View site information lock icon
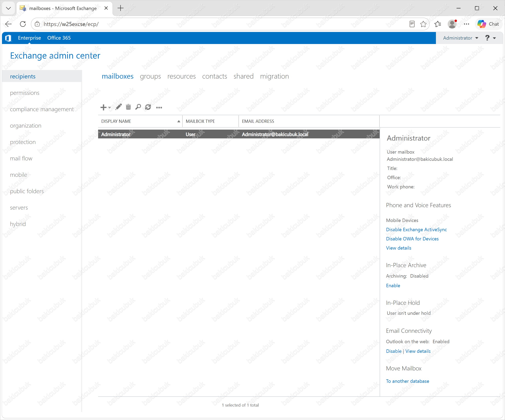505x420 pixels. [x=37, y=24]
